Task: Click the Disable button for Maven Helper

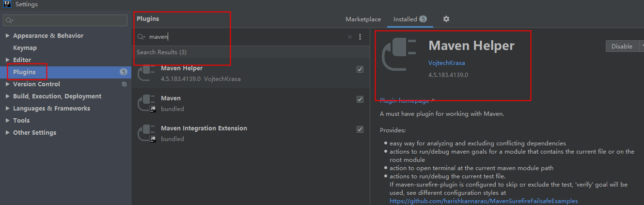Action: 622,47
